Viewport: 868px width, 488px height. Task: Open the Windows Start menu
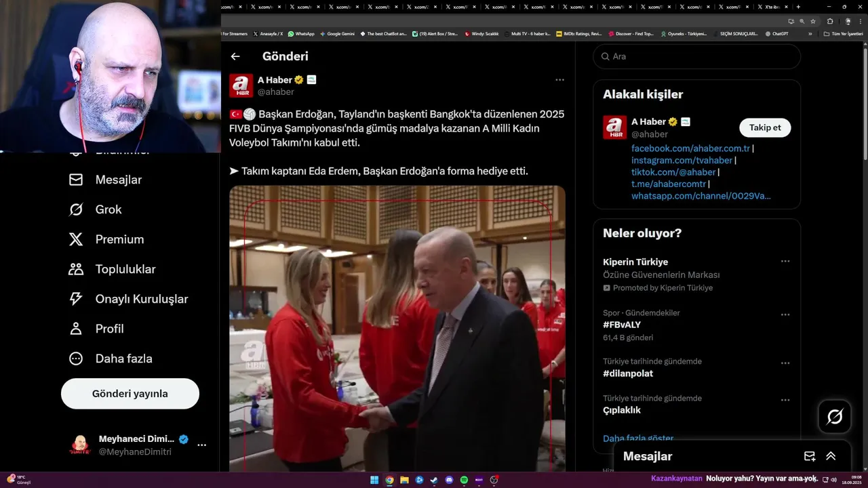click(x=374, y=480)
